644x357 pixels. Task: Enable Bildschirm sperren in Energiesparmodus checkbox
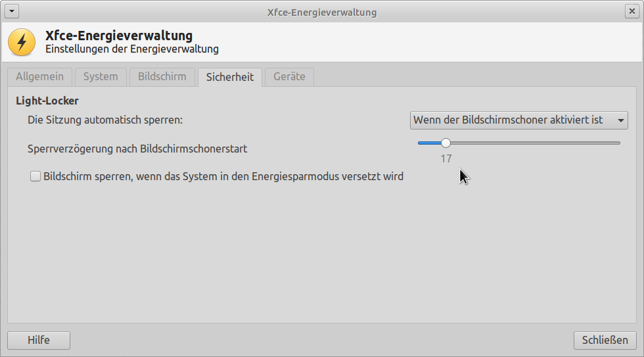click(35, 176)
